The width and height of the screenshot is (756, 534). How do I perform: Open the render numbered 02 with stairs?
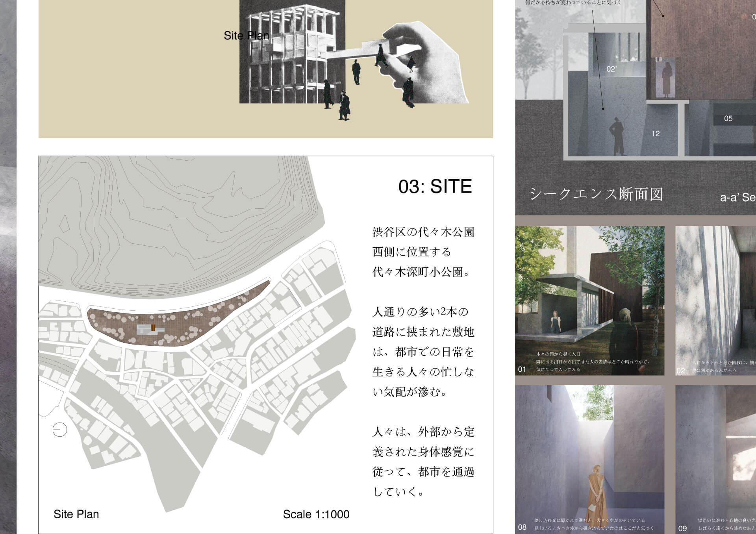[717, 299]
